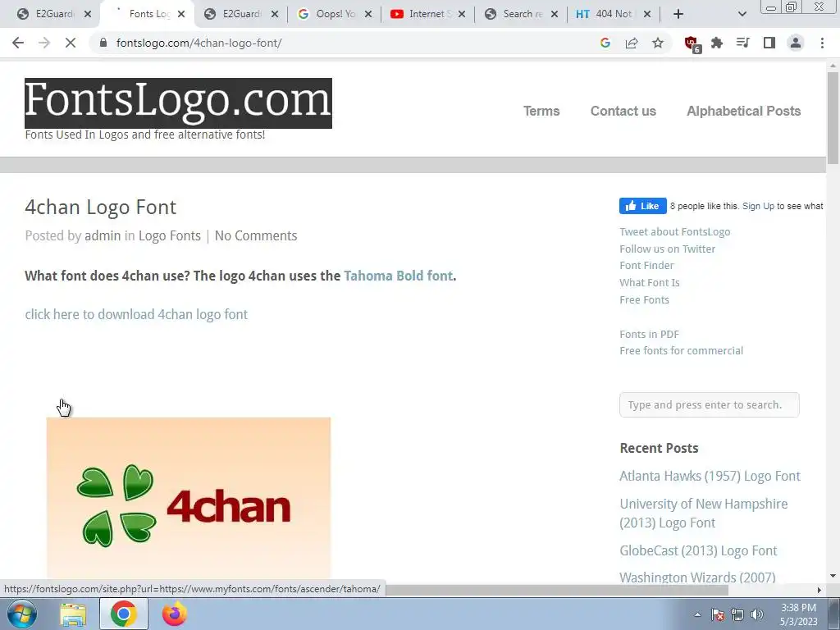Viewport: 840px width, 630px height.
Task: Open the Windows Start menu
Action: [x=22, y=614]
